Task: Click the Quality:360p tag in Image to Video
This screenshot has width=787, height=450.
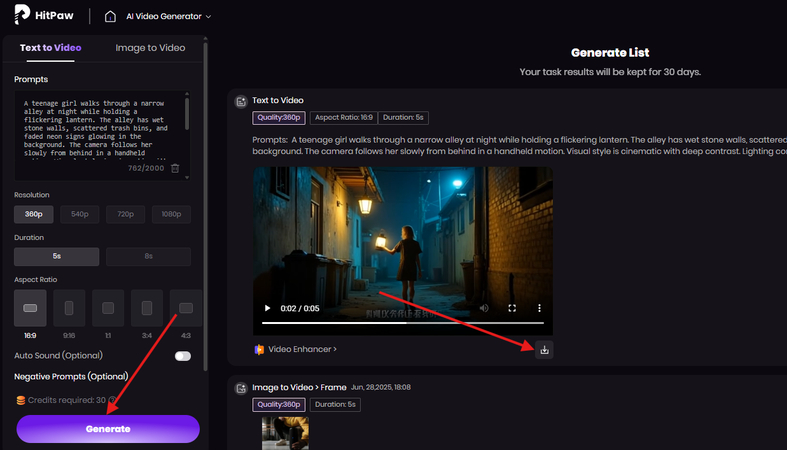Action: click(279, 404)
